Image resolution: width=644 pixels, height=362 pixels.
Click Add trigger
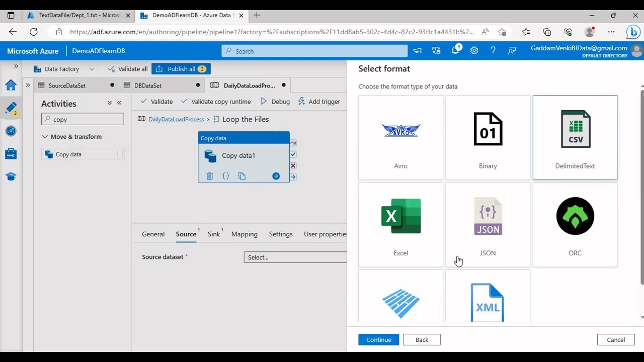319,102
